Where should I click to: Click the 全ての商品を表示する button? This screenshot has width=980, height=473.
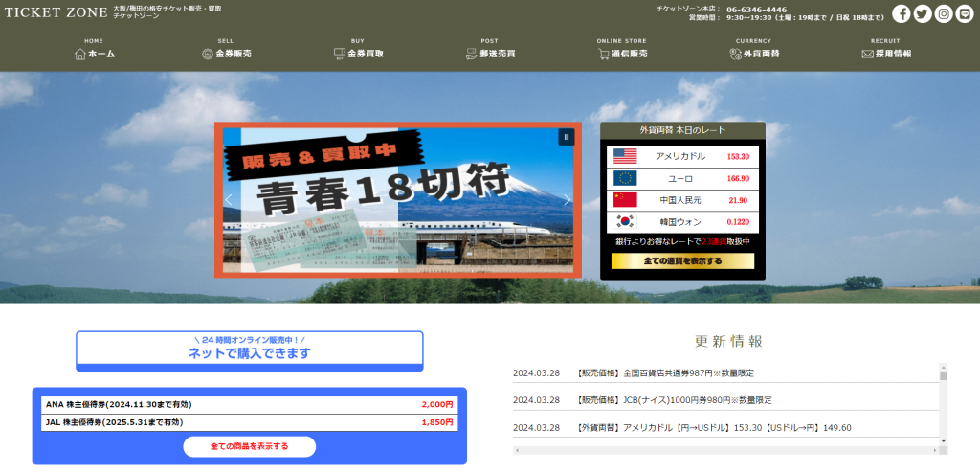[x=249, y=447]
